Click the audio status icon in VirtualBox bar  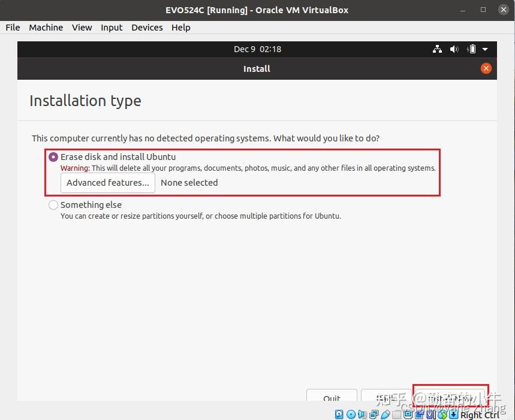(362, 415)
